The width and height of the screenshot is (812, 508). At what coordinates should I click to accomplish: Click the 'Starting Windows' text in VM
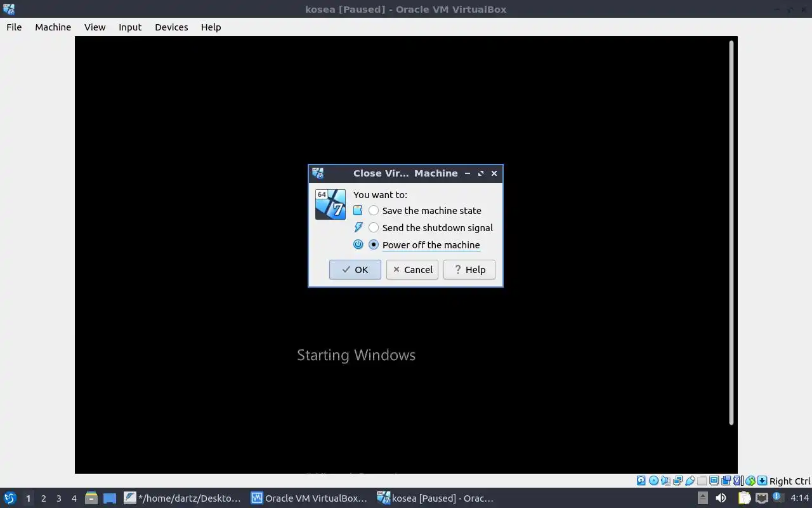(356, 355)
